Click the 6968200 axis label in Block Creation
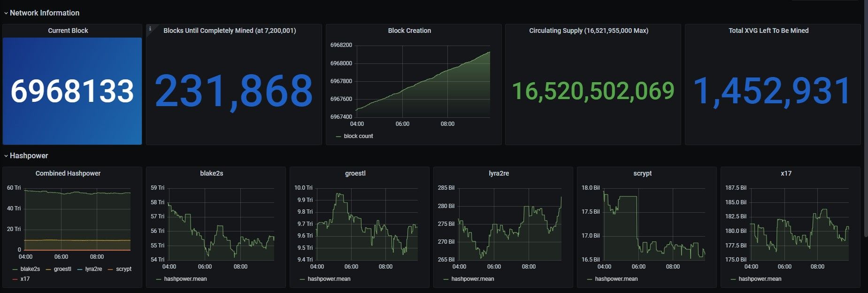Image resolution: width=868 pixels, height=293 pixels. coord(341,46)
